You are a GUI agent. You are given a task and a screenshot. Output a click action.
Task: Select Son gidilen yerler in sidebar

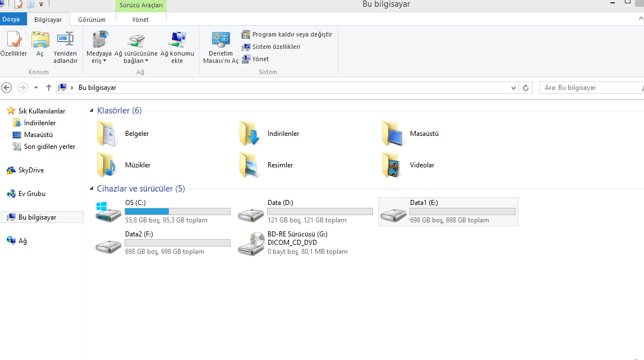49,147
